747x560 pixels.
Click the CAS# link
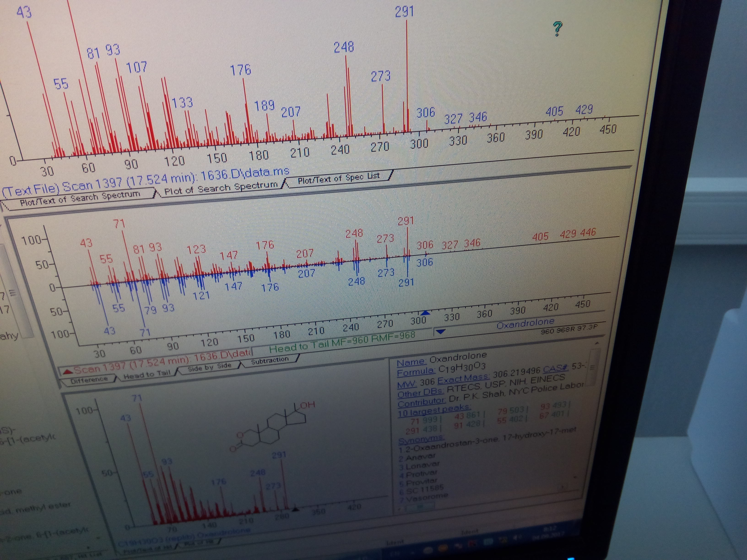click(555, 368)
